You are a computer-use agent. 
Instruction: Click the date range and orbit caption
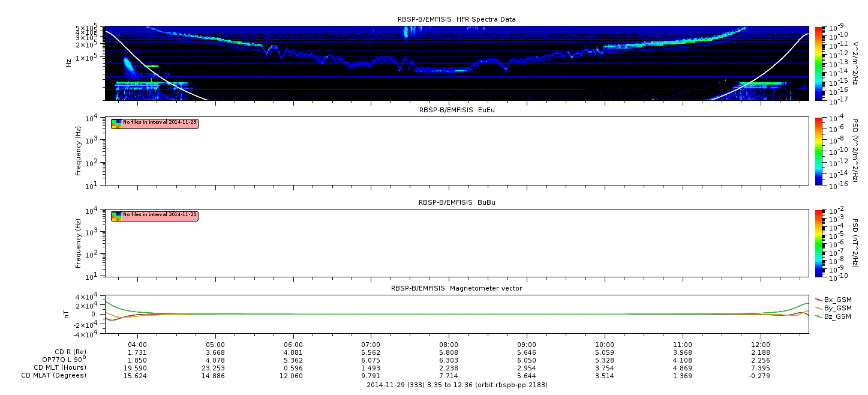(x=456, y=385)
